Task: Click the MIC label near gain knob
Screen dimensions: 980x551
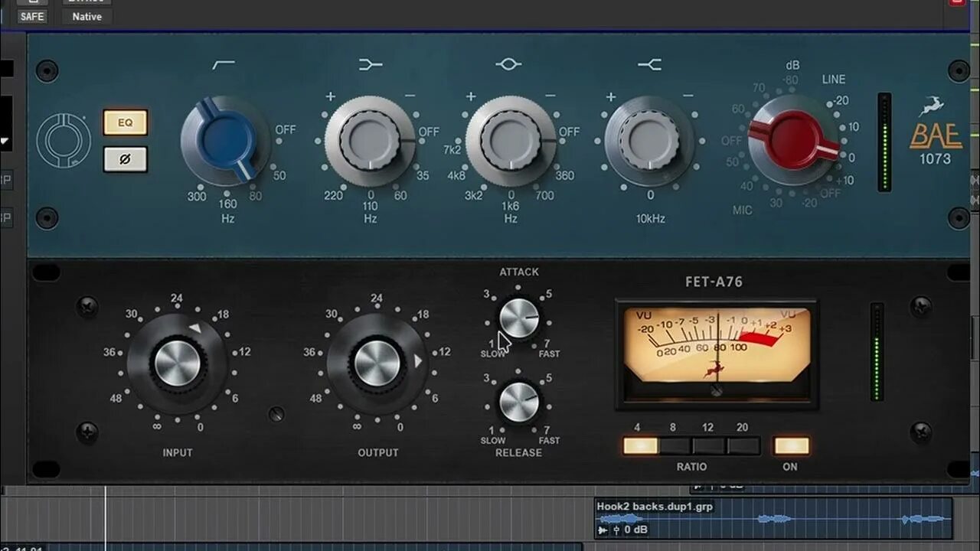Action: point(743,210)
